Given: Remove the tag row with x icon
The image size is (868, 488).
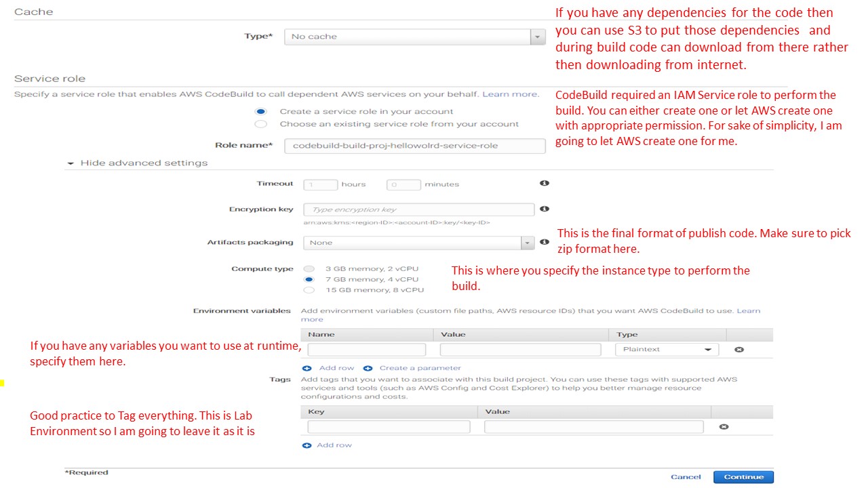Looking at the screenshot, I should [x=724, y=427].
